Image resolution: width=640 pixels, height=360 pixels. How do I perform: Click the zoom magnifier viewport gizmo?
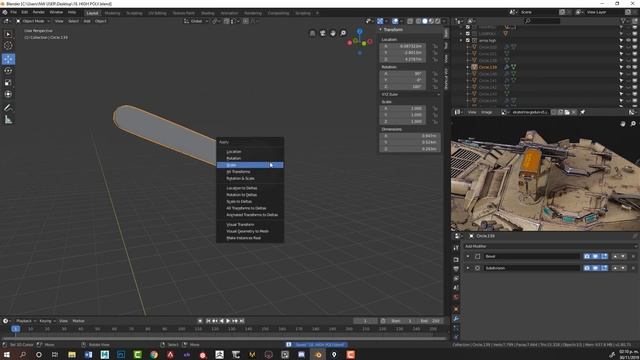pyautogui.click(x=343, y=33)
